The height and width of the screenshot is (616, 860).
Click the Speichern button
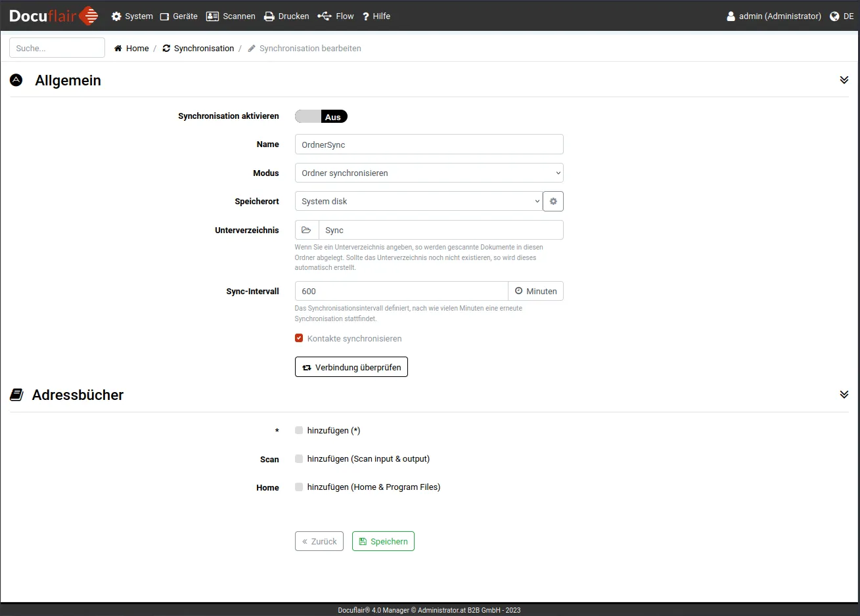pos(383,541)
